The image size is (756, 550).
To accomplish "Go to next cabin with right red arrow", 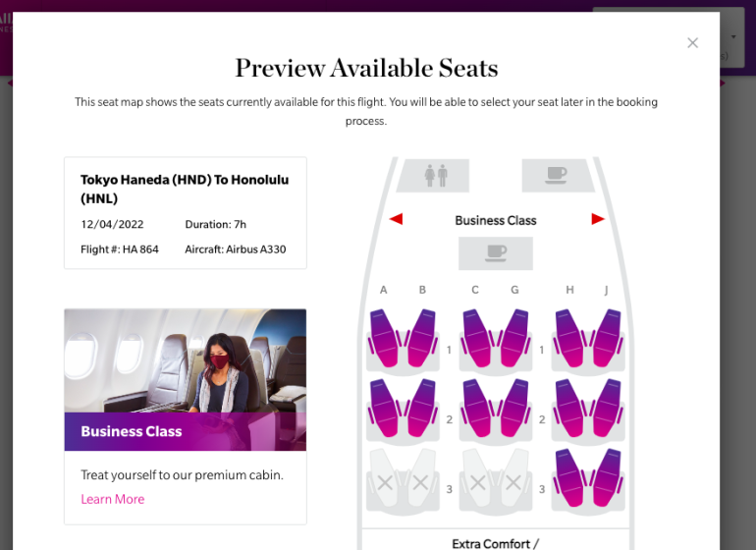I will tap(598, 219).
